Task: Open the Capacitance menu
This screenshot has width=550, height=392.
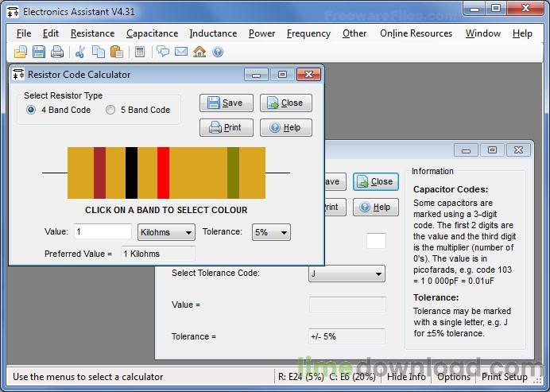Action: pyautogui.click(x=153, y=33)
